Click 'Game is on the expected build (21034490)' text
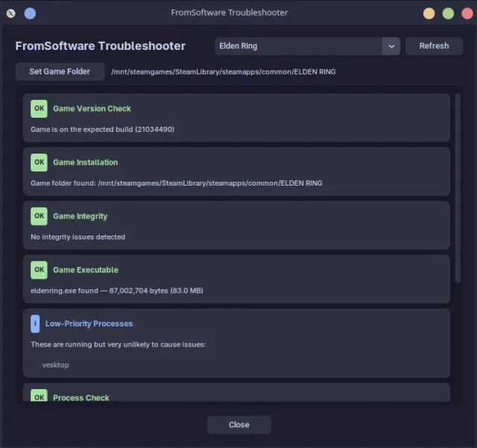This screenshot has height=448, width=477. 103,130
